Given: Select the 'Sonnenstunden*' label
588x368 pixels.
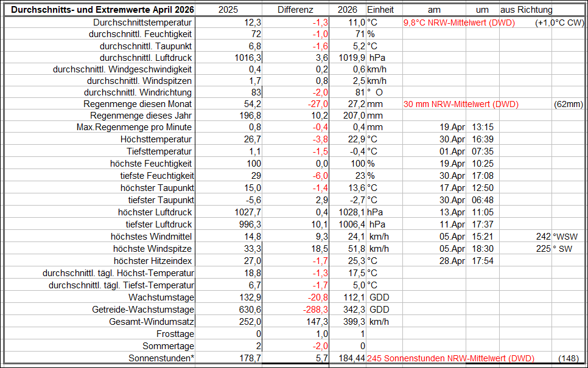Looking at the screenshot, I should point(161,358).
